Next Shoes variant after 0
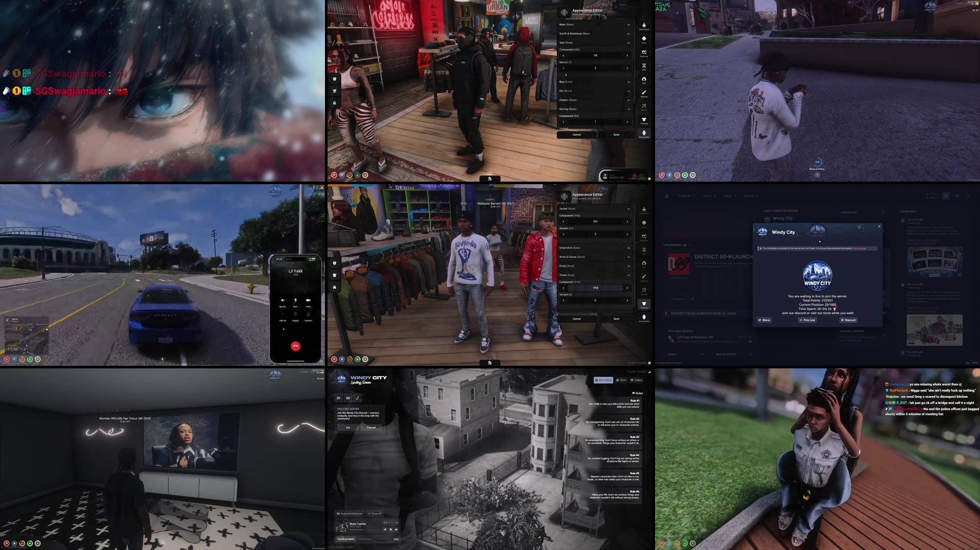The image size is (980, 550). 627,300
